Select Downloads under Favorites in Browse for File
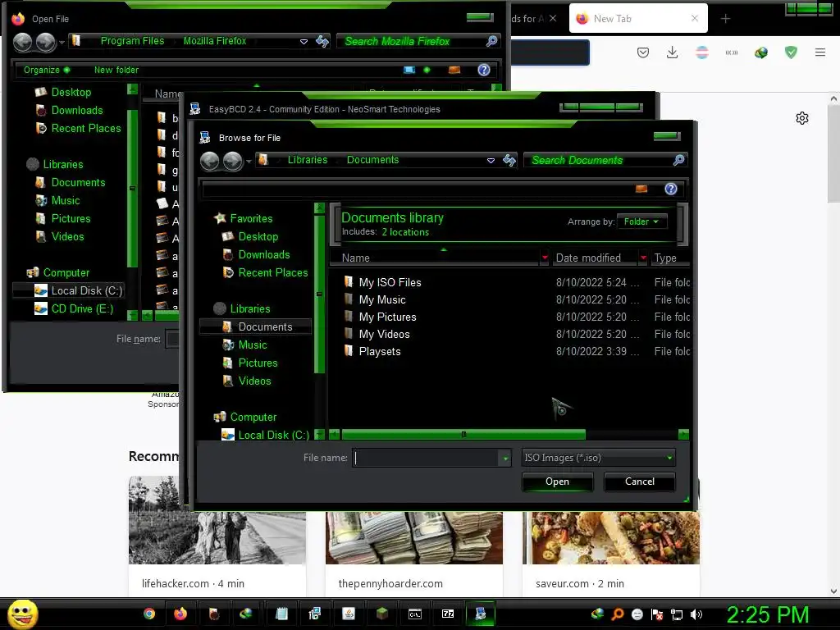This screenshot has width=840, height=630. (x=264, y=255)
